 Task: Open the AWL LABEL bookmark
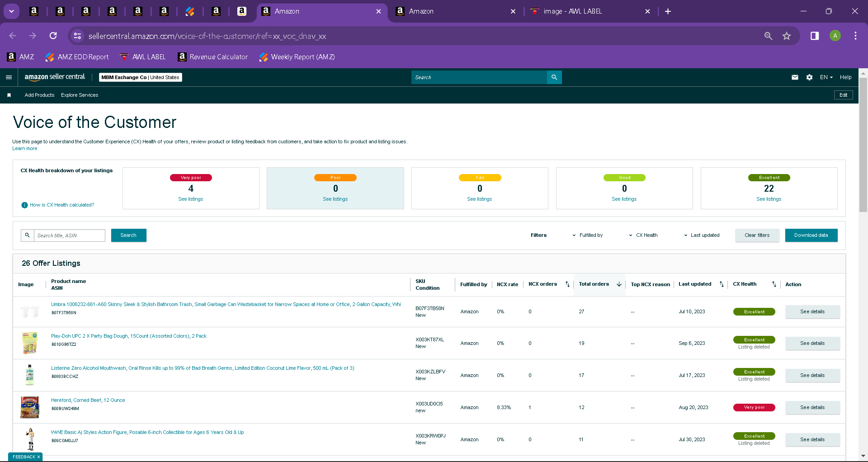[x=143, y=57]
